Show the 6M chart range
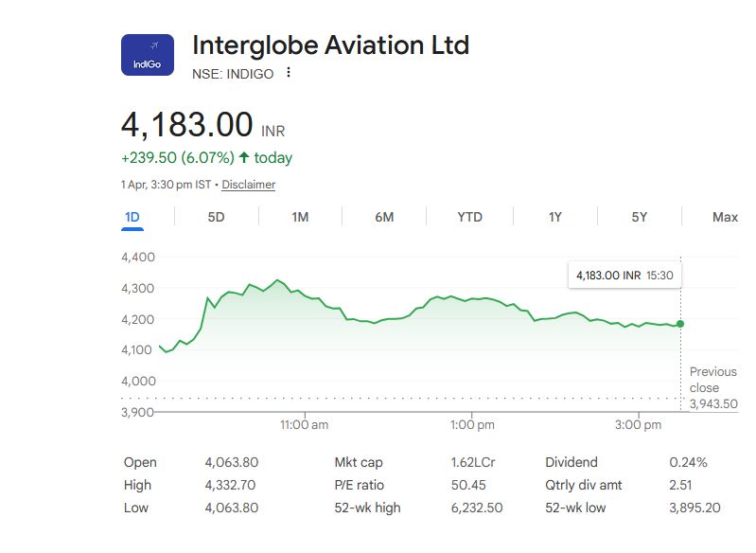 click(384, 217)
